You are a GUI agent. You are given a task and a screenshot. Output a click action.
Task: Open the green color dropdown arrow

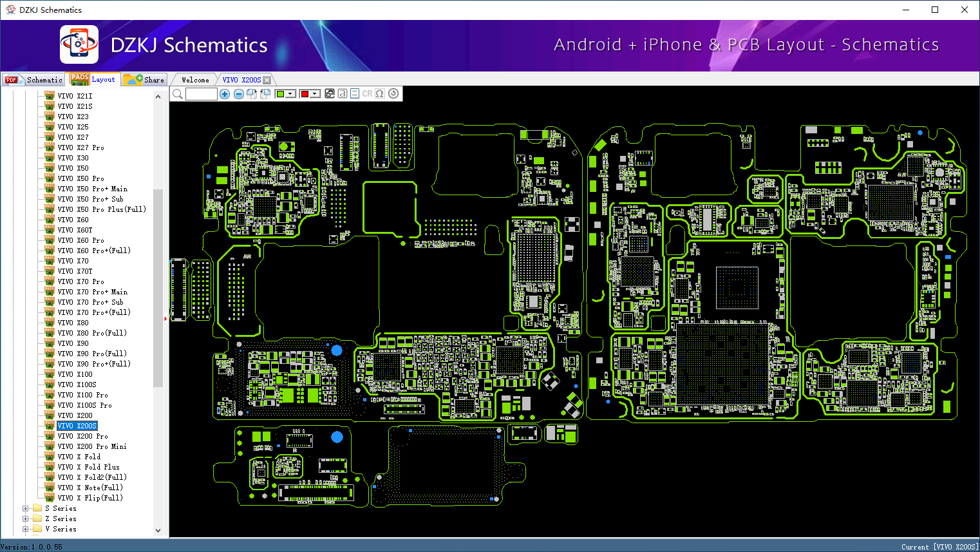(290, 94)
